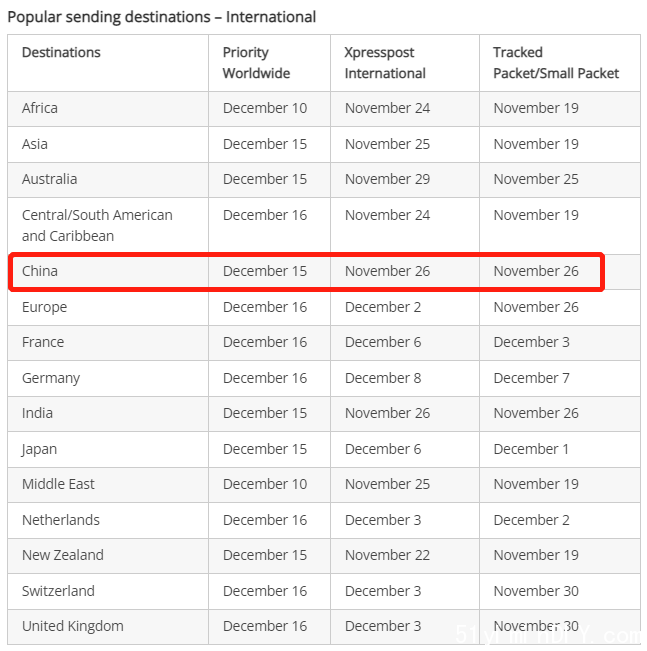Viewport: 647px width, 651px height.
Task: Select the Priority Worldwide column header
Action: [256, 63]
